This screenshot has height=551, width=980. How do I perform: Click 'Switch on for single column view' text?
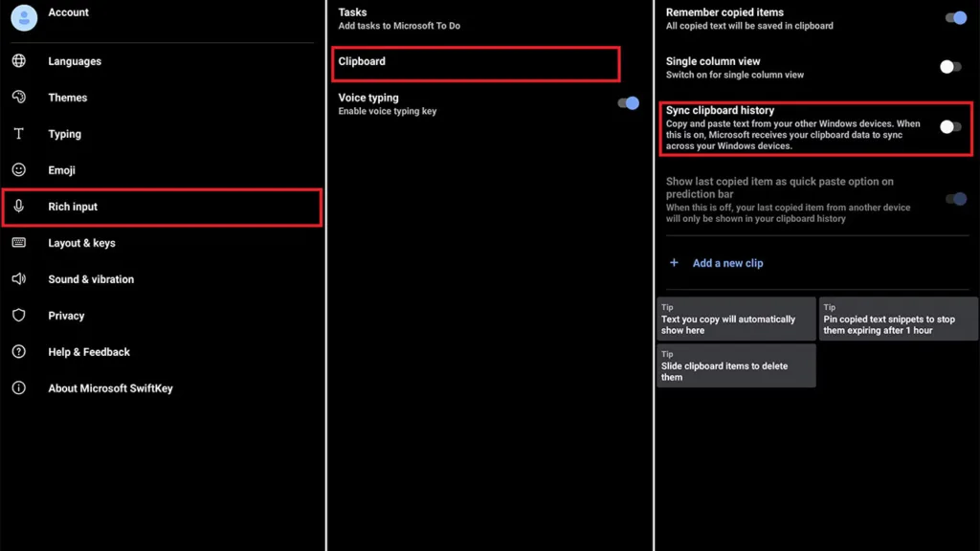(x=735, y=75)
